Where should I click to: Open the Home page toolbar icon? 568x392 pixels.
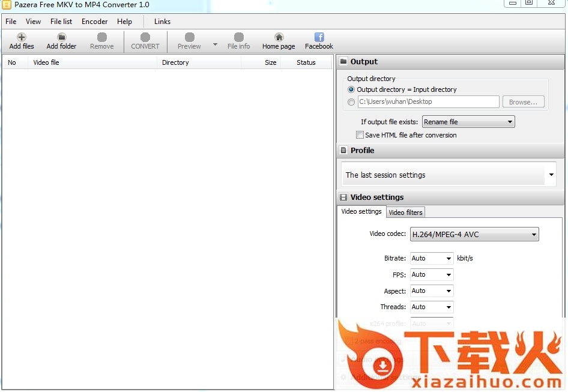[279, 37]
